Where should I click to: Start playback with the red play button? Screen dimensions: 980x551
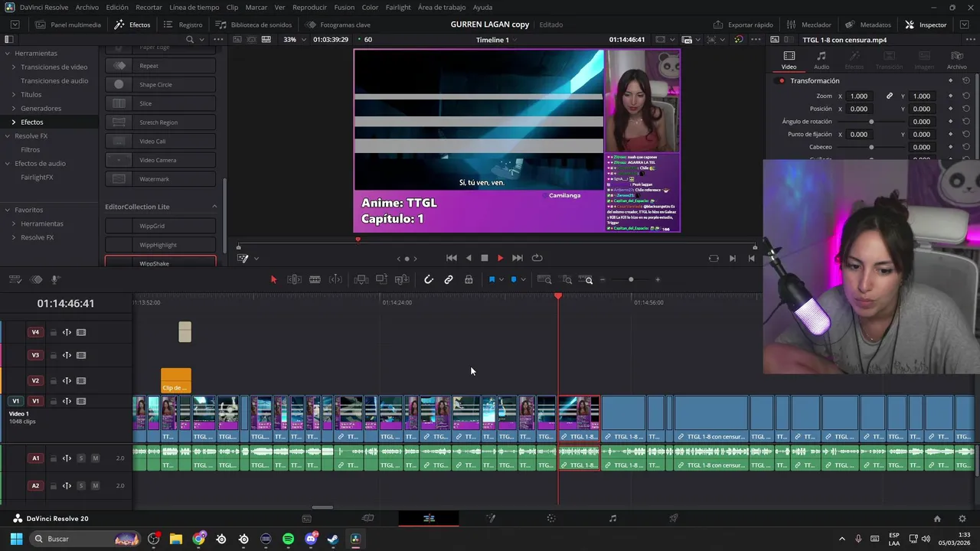pos(500,258)
